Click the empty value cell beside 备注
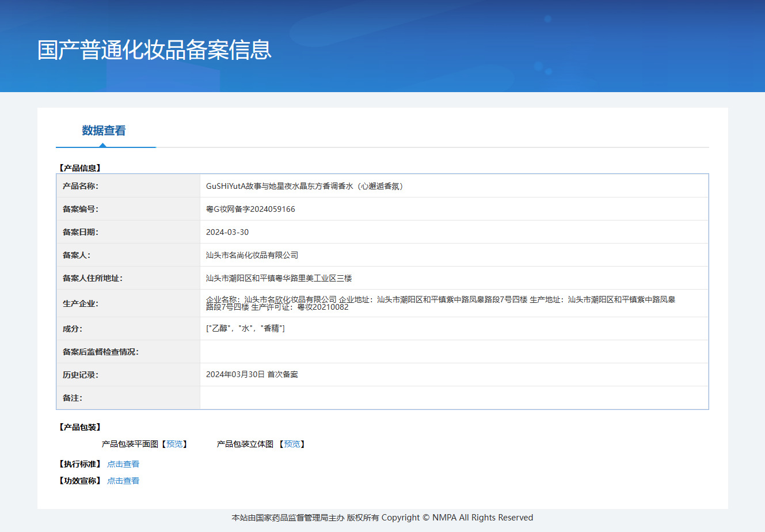The width and height of the screenshot is (765, 532). pos(454,398)
